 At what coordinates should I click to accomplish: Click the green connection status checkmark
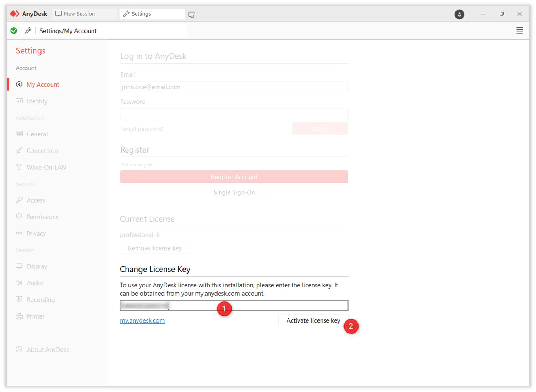coord(14,31)
